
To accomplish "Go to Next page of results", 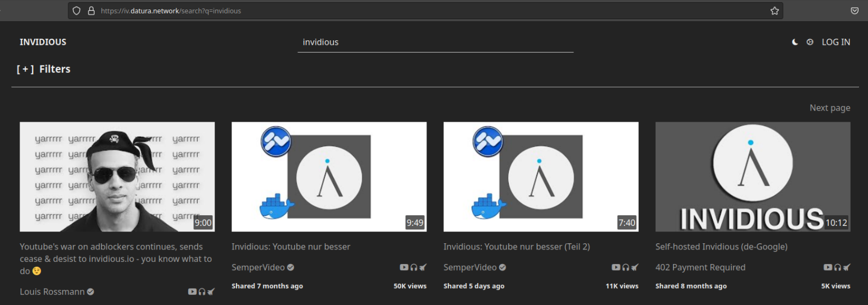I will (830, 108).
